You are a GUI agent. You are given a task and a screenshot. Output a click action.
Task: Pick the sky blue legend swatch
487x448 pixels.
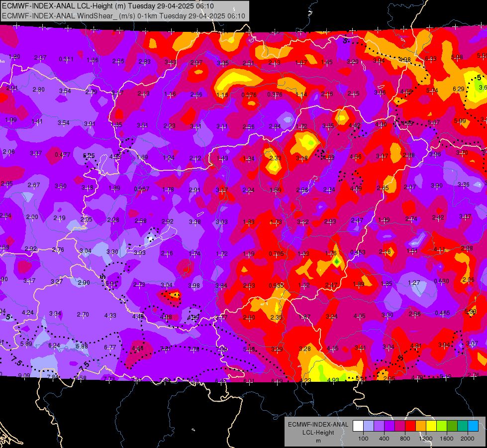(x=473, y=426)
